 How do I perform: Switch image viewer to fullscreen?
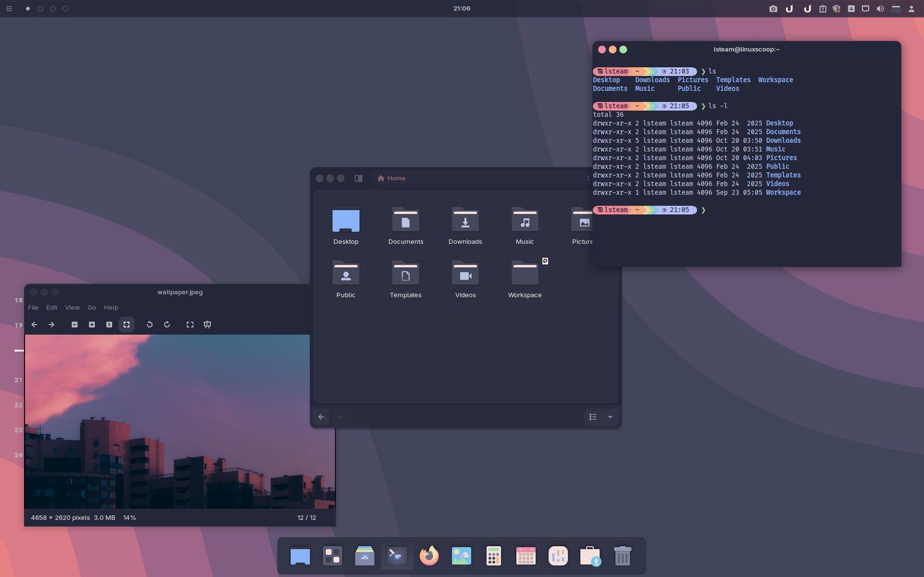tap(190, 325)
